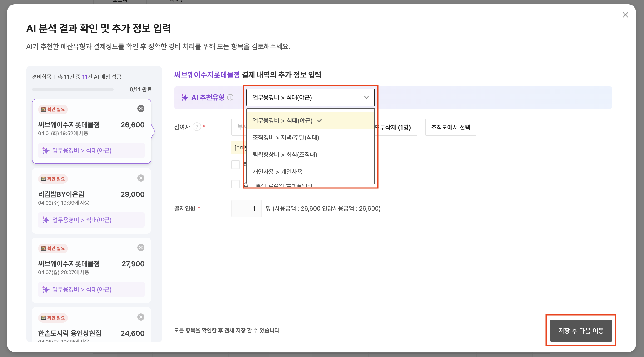This screenshot has height=357, width=644.
Task: Click 확인 필요 badge on the 한솥도시락 card
Action: (x=53, y=318)
